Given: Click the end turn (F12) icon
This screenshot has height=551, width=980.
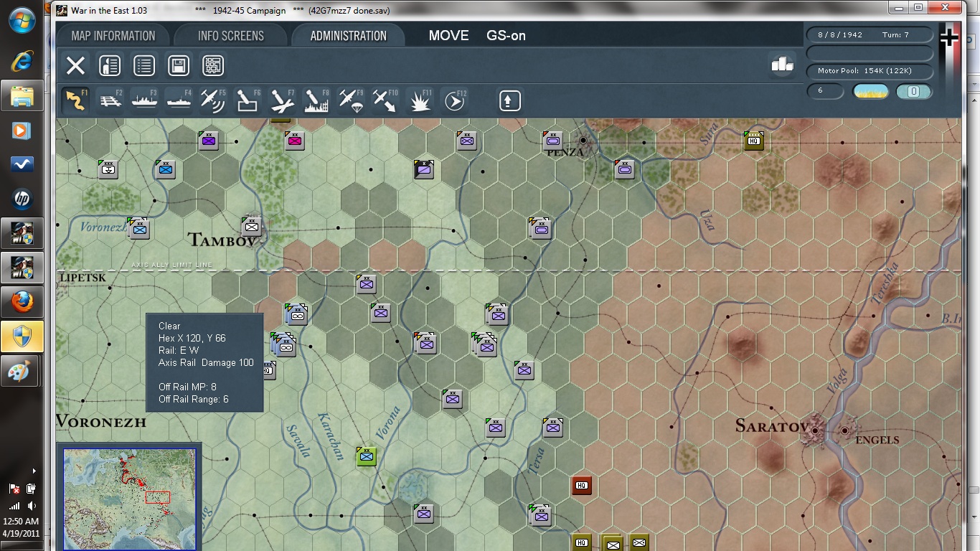Looking at the screenshot, I should tap(454, 100).
